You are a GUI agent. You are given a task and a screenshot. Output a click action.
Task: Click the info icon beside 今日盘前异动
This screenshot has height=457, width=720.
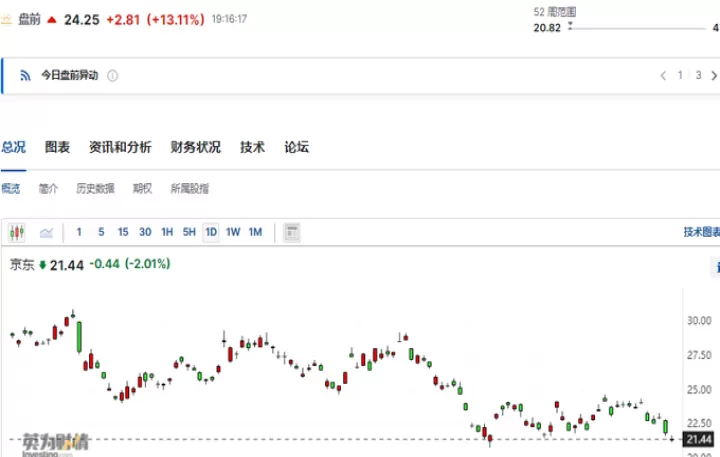click(x=112, y=76)
